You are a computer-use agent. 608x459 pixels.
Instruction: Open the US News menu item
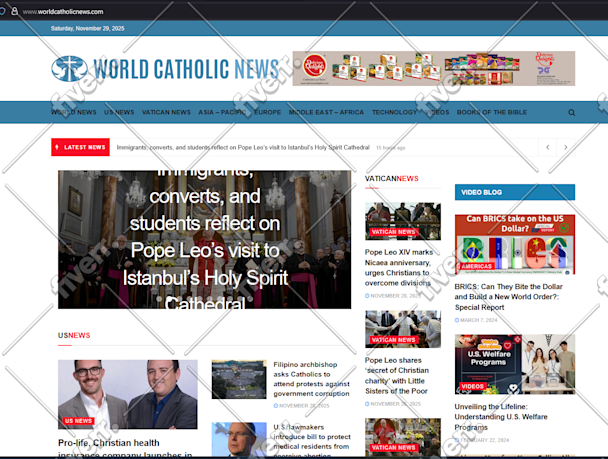click(119, 112)
